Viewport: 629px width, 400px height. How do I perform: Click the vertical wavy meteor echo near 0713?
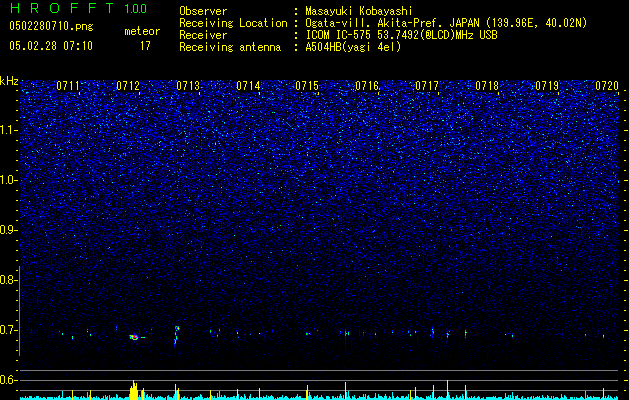pos(177,335)
